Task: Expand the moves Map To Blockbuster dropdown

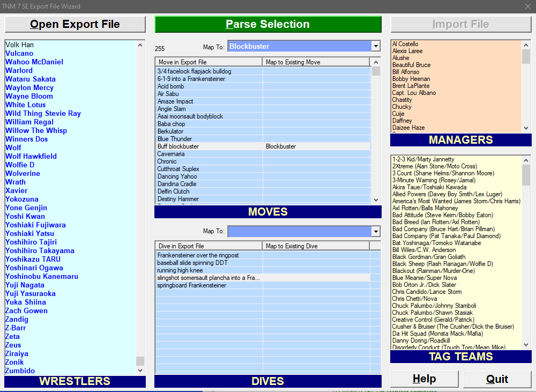Action: point(376,47)
